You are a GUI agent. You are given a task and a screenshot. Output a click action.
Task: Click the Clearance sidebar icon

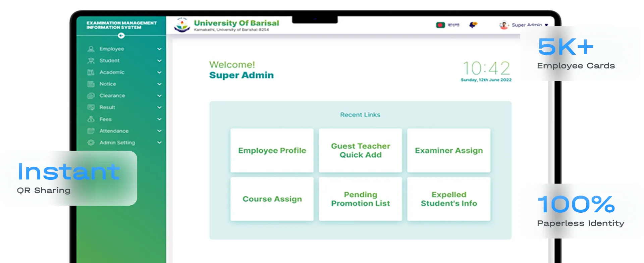(91, 96)
